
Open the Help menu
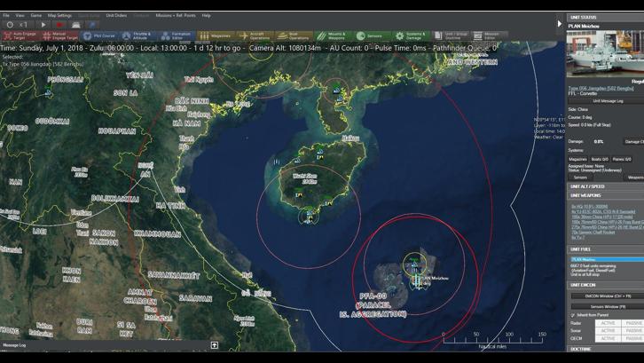(x=206, y=16)
